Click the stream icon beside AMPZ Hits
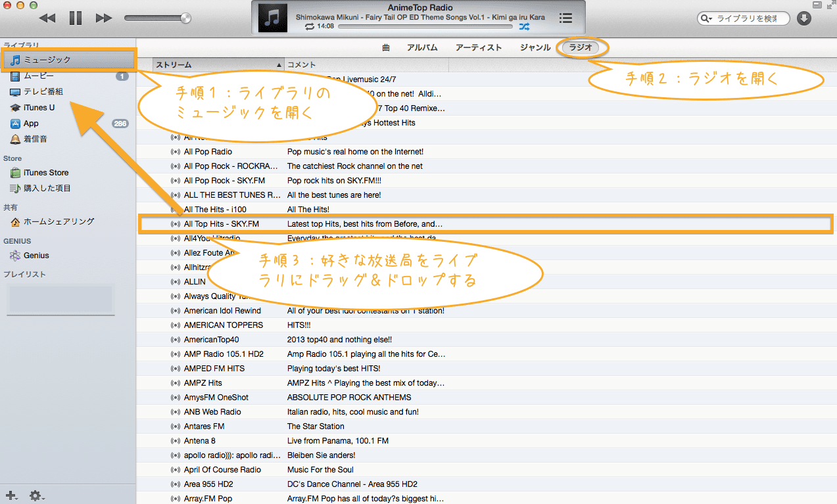Viewport: 837px width, 504px height. click(175, 383)
